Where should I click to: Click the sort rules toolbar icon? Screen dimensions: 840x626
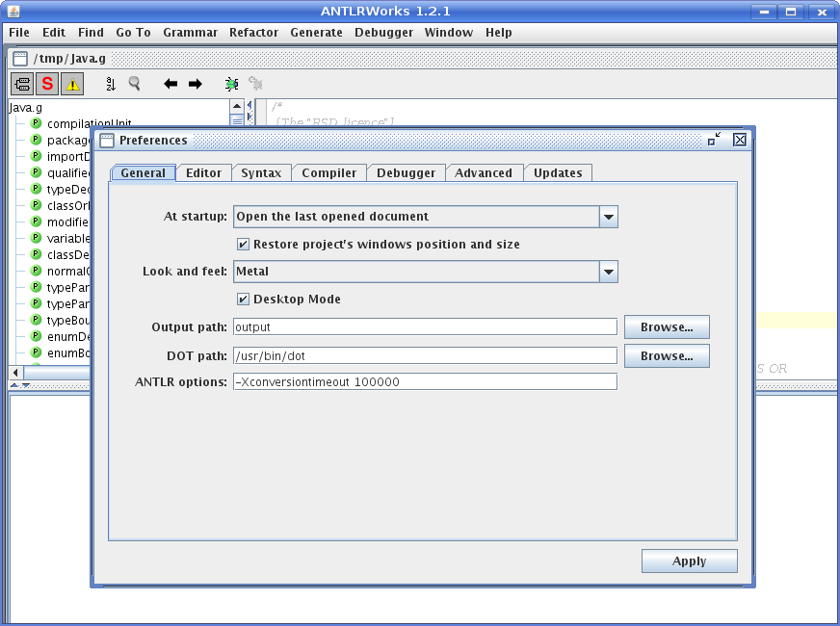(x=110, y=84)
